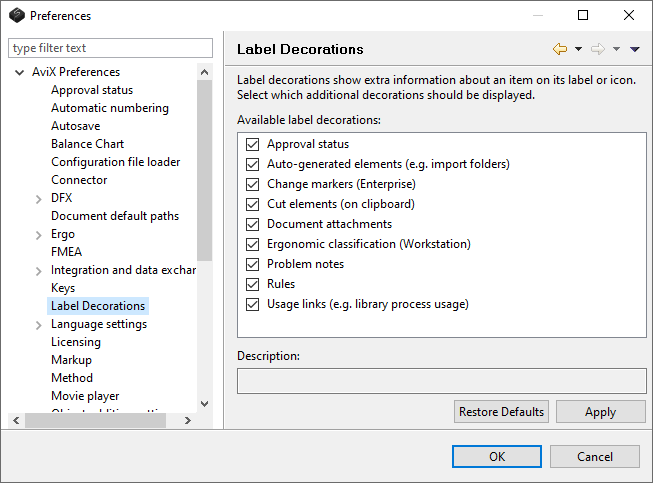This screenshot has width=653, height=483.
Task: Collapse the AviX Preferences tree
Action: 20,72
